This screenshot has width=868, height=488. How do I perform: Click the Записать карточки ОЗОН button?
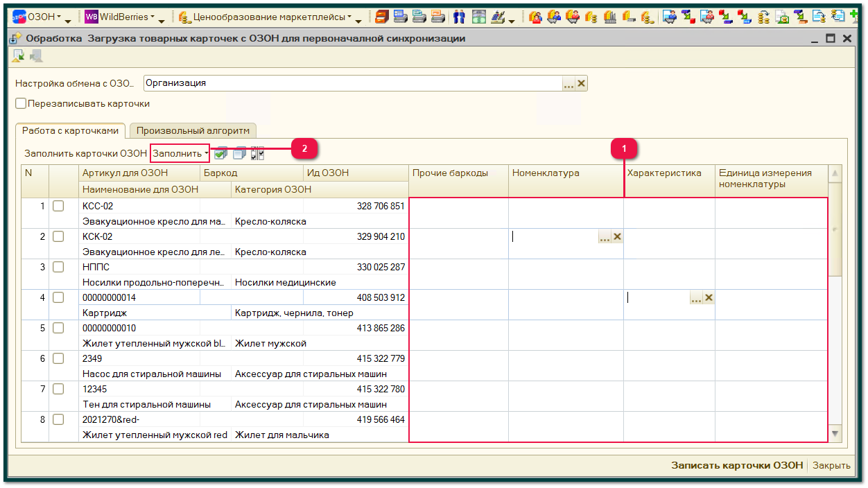click(x=736, y=465)
